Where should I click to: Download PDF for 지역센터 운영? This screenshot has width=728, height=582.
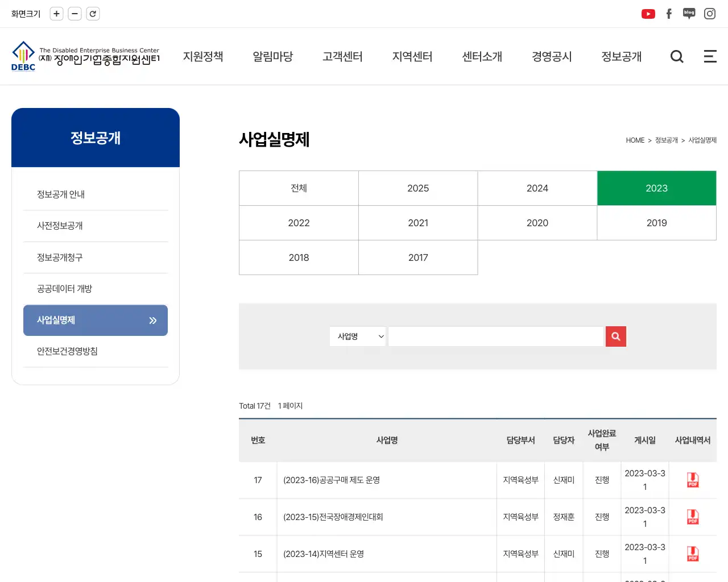[693, 554]
